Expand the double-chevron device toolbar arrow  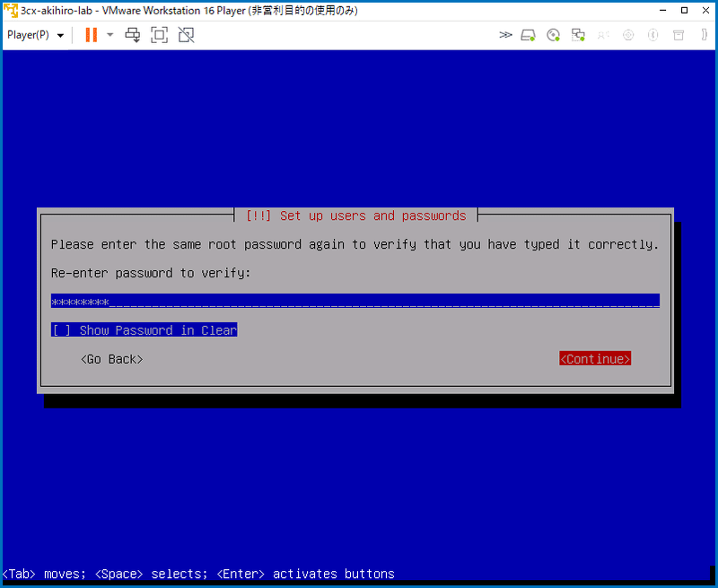pyautogui.click(x=505, y=35)
